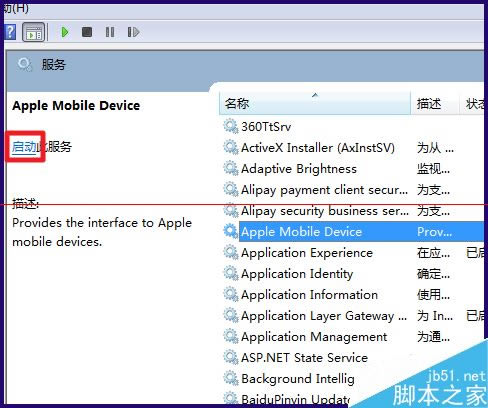Viewport: 488px width, 408px height.
Task: Select the Adaptive Brightness service
Action: [353, 169]
